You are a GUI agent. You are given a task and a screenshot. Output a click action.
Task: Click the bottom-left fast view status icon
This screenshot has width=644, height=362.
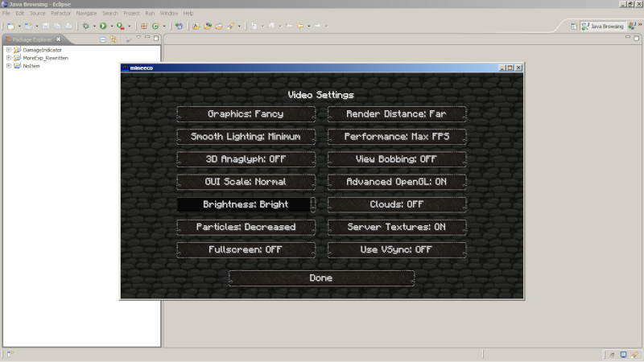tap(10, 354)
